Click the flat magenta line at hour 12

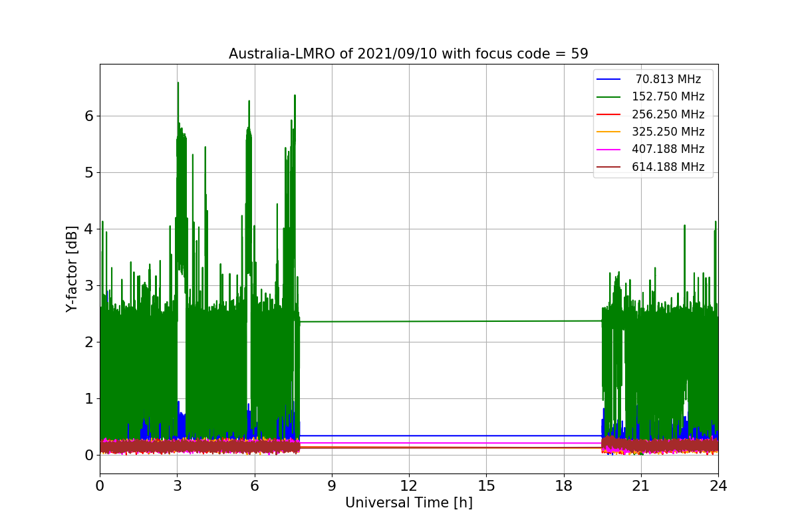[409, 443]
